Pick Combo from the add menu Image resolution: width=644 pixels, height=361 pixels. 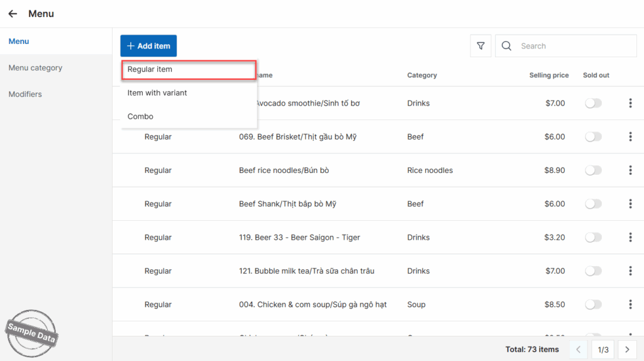click(x=140, y=116)
